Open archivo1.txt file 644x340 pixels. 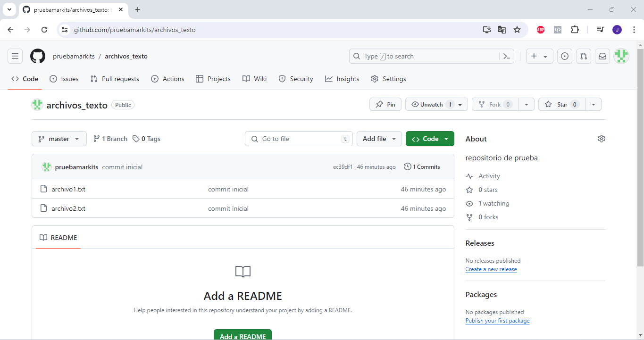pos(68,189)
